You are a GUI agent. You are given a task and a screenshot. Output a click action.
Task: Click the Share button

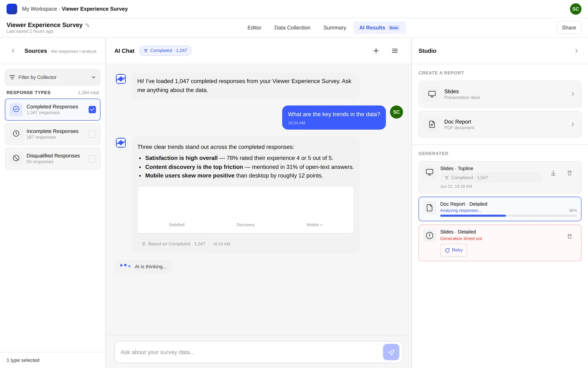pyautogui.click(x=569, y=28)
